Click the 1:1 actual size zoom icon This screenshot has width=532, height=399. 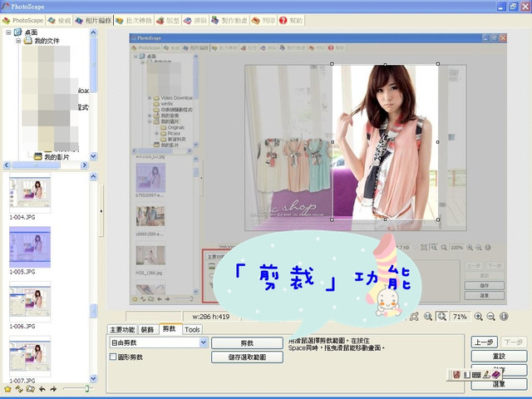[x=428, y=317]
